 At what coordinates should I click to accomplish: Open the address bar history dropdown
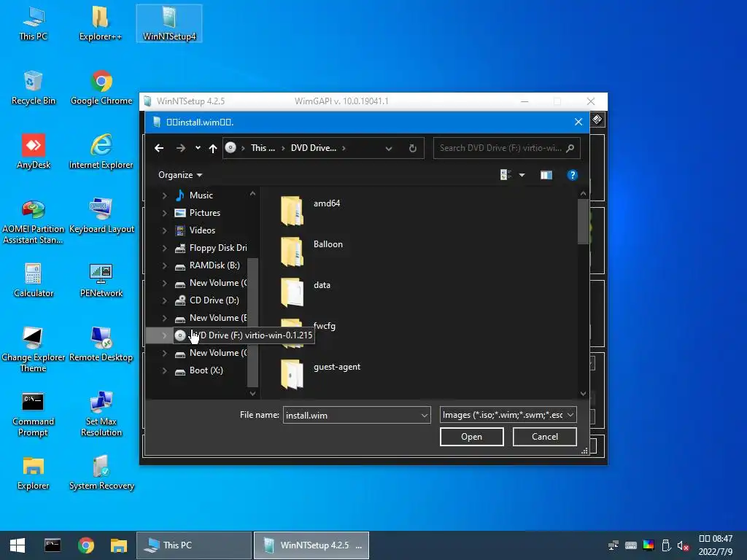click(389, 148)
